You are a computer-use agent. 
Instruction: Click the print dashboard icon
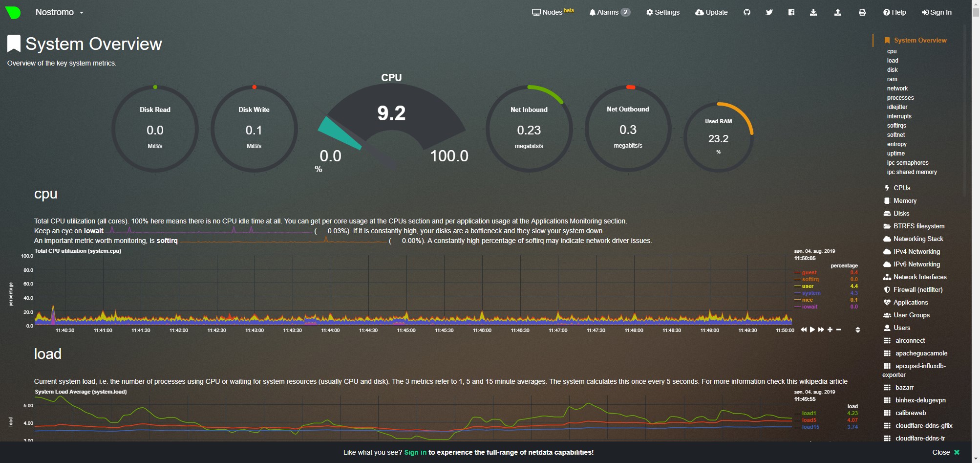point(862,12)
